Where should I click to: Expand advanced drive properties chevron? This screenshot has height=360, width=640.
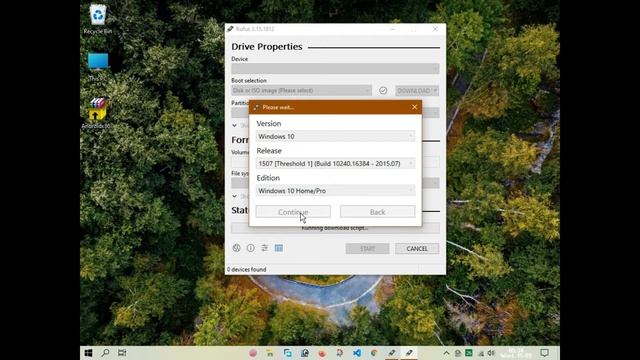[234, 125]
